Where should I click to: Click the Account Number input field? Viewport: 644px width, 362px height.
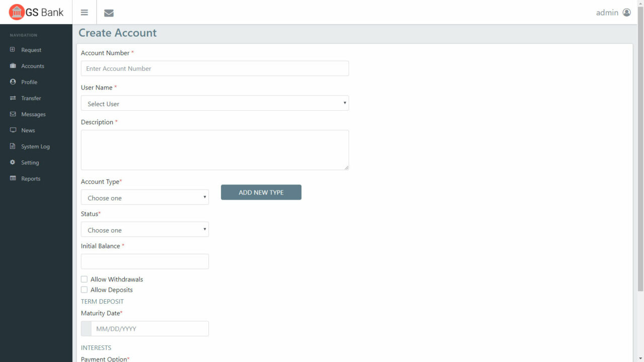pyautogui.click(x=215, y=68)
